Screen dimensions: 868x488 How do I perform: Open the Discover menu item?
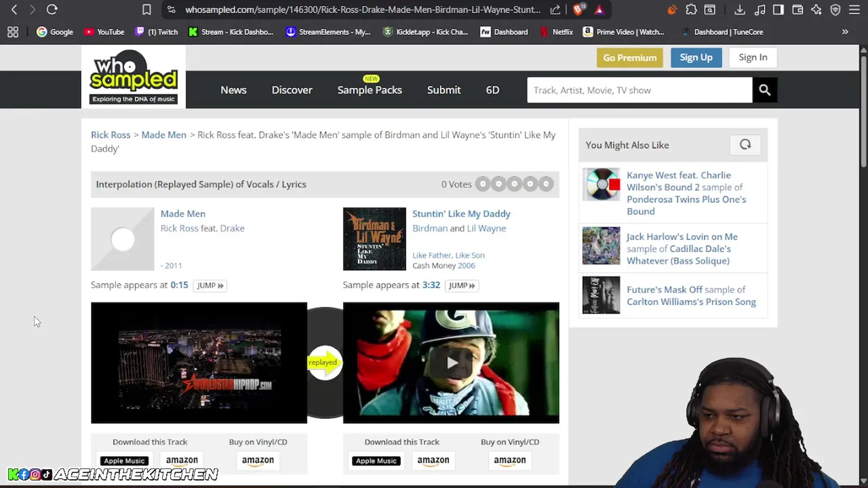point(292,90)
